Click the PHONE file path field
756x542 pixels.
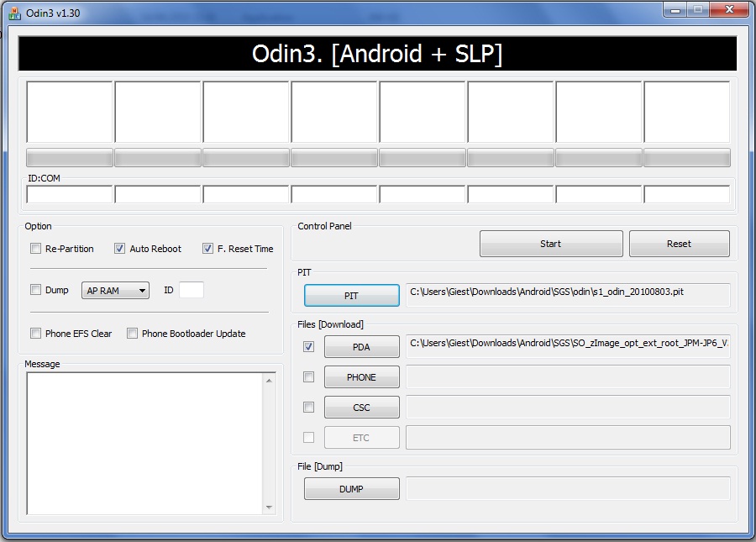[x=568, y=376]
